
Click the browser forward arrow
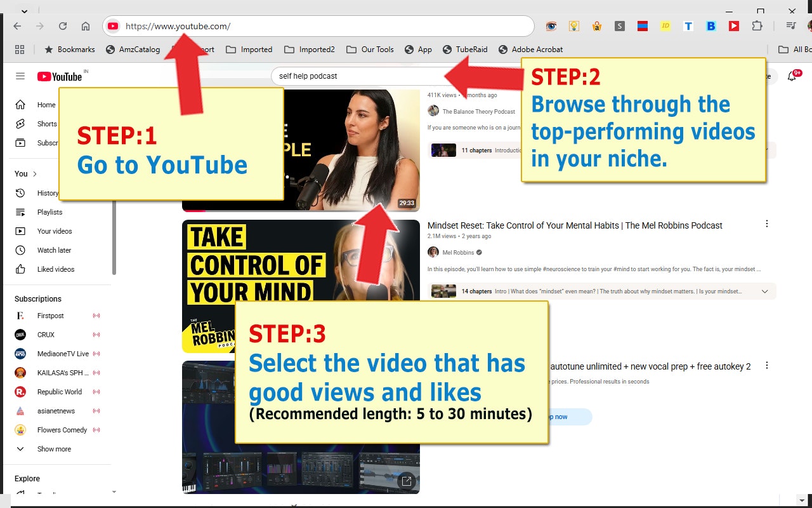(40, 26)
